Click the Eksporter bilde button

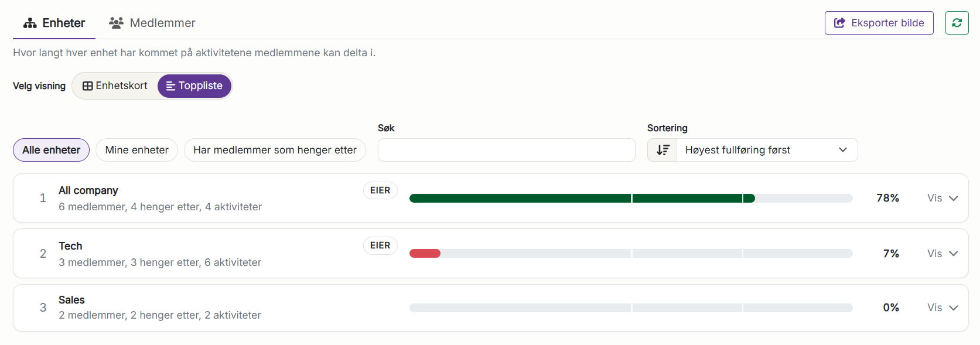[x=879, y=23]
